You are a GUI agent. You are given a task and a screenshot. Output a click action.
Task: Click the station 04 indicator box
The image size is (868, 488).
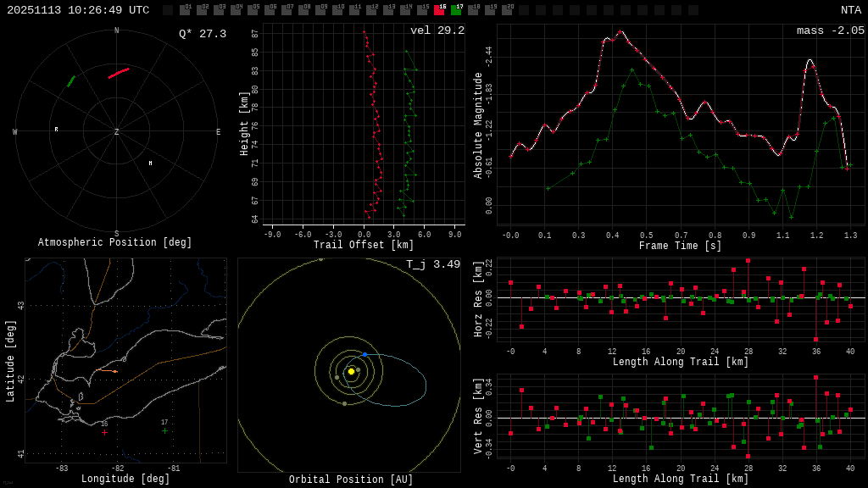click(x=236, y=9)
